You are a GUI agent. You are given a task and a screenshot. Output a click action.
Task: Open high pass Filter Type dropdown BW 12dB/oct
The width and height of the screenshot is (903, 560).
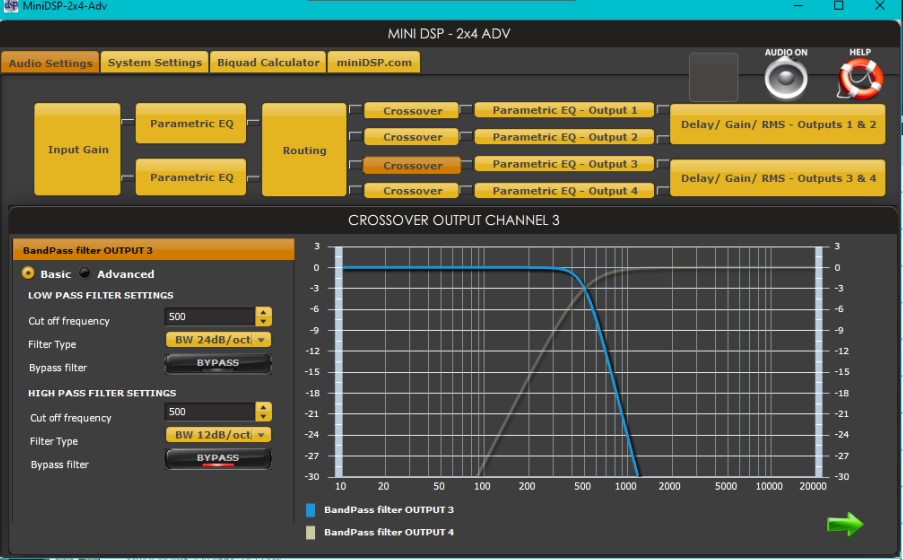click(218, 435)
